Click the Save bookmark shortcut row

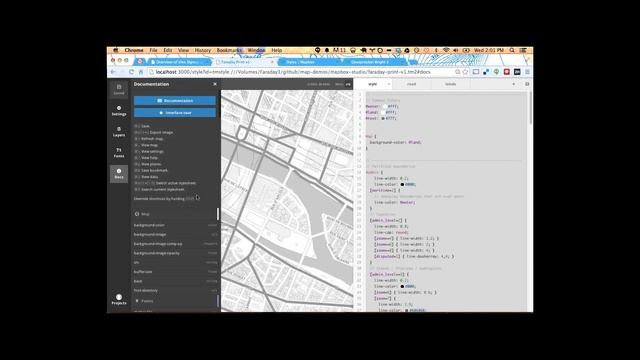point(151,170)
